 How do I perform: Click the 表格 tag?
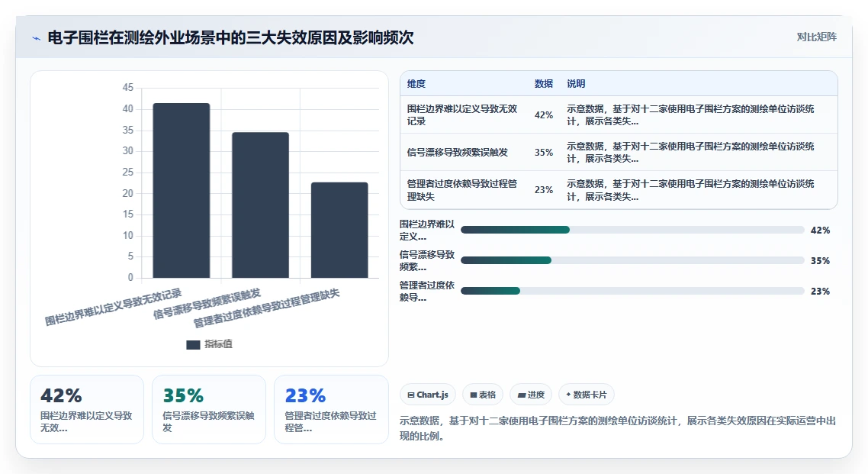tap(483, 395)
